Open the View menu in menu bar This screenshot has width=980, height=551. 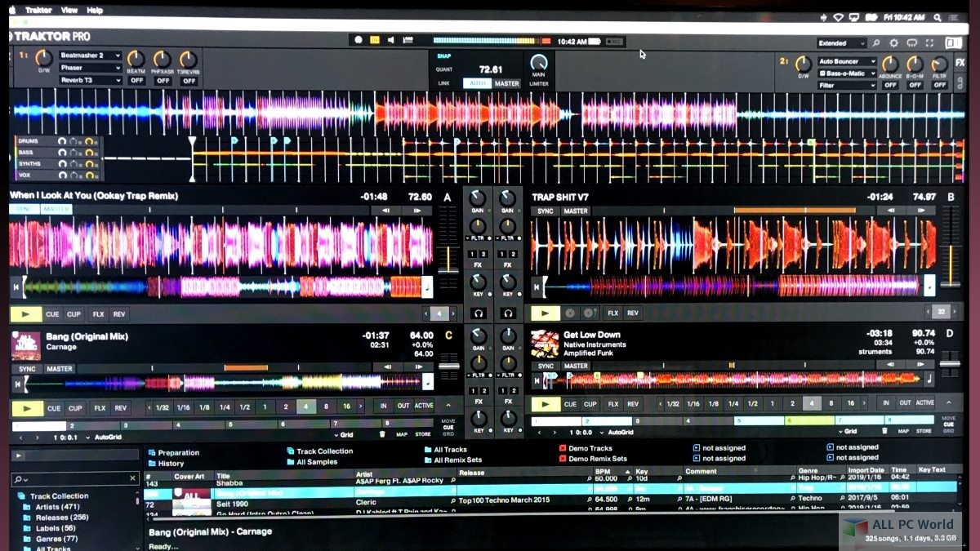(x=69, y=11)
